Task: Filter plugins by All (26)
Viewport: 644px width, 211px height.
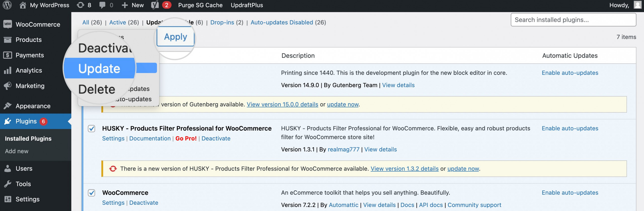Action: coord(92,22)
